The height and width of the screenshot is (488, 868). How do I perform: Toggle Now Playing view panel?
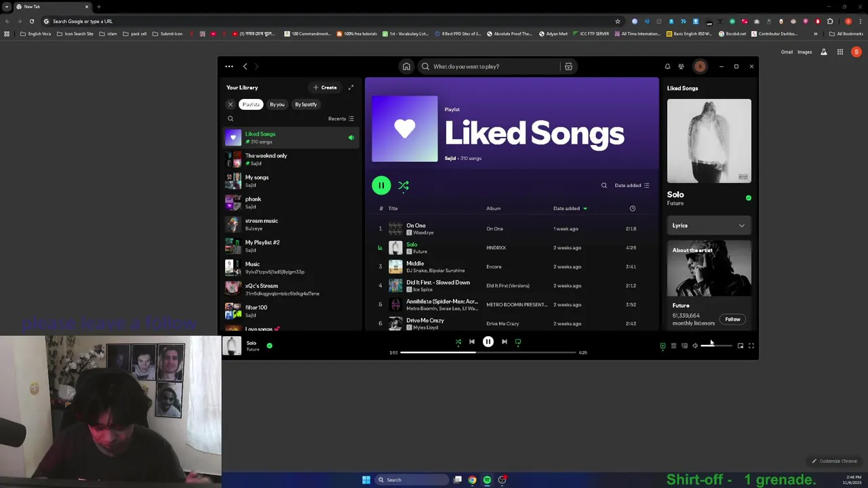point(663,346)
